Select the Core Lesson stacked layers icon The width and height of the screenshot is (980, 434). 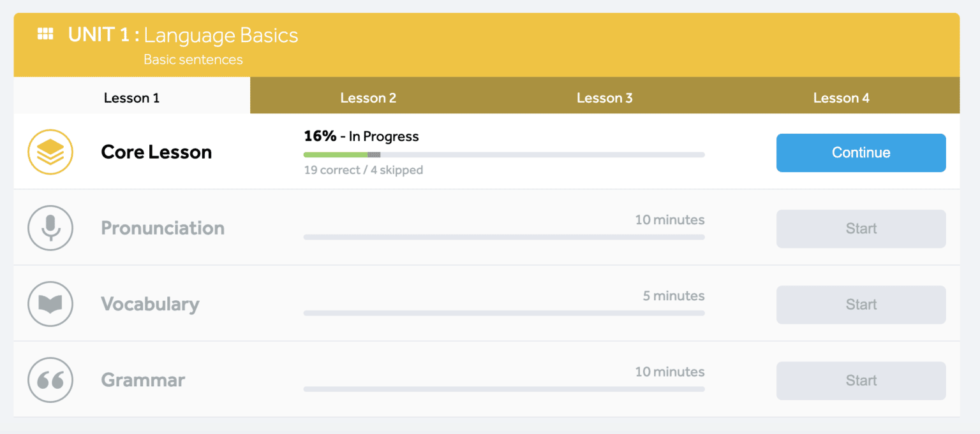click(x=50, y=152)
